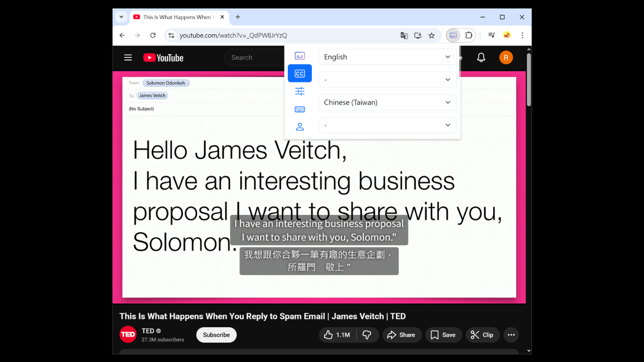Open the YouTube hamburger guide menu

[x=128, y=57]
